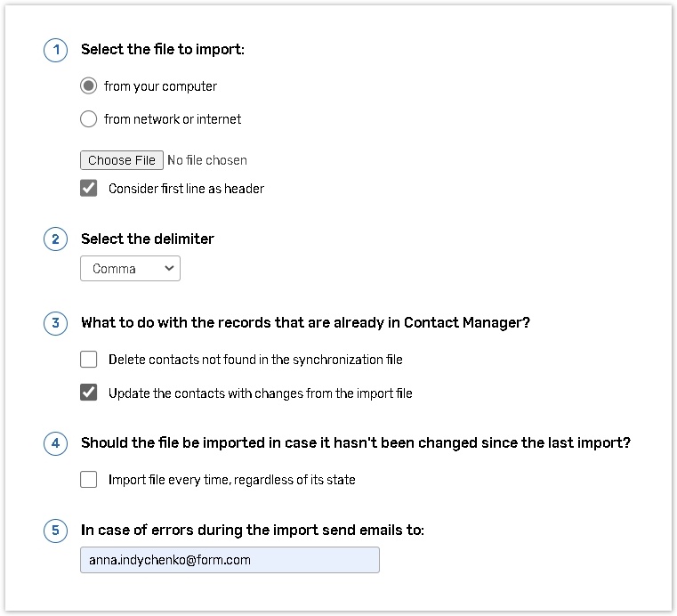Enable "Import file every time" checkbox
The width and height of the screenshot is (677, 616).
(89, 480)
